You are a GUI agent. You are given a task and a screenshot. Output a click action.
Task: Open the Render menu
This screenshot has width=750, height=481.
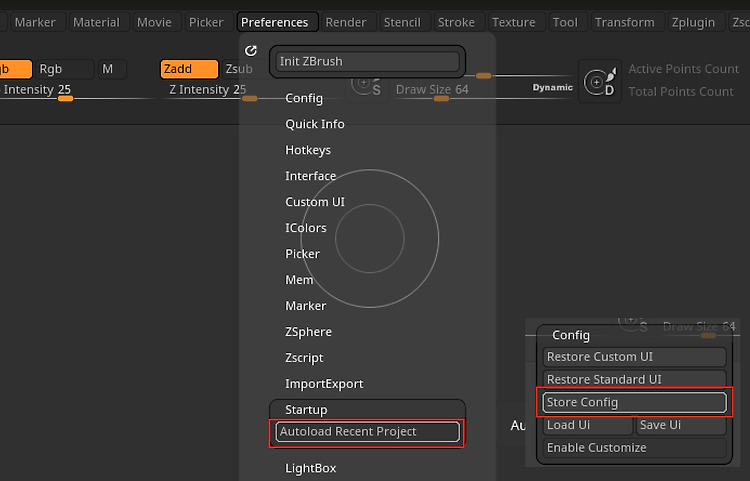tap(346, 22)
